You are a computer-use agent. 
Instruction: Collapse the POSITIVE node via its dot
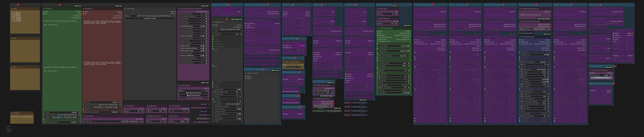(x=44, y=9)
